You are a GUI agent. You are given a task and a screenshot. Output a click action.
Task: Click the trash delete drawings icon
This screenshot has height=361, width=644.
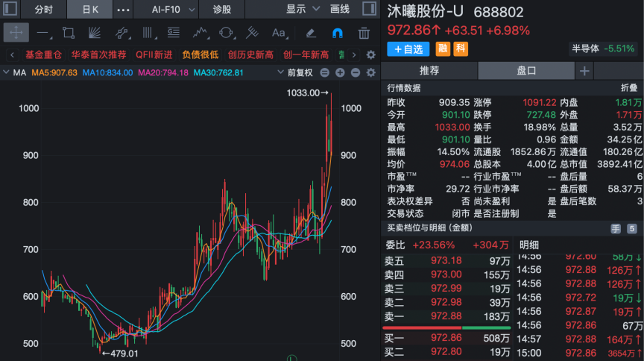coord(364,33)
